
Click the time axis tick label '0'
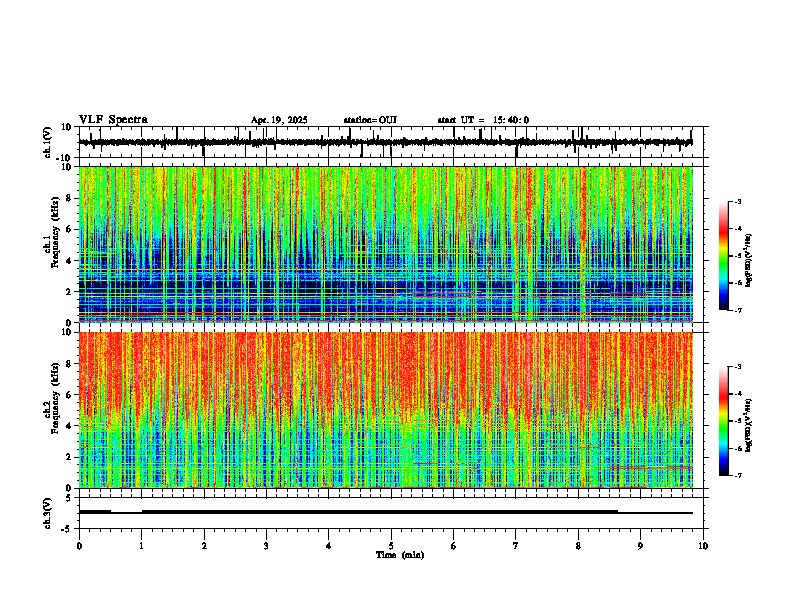click(x=79, y=546)
